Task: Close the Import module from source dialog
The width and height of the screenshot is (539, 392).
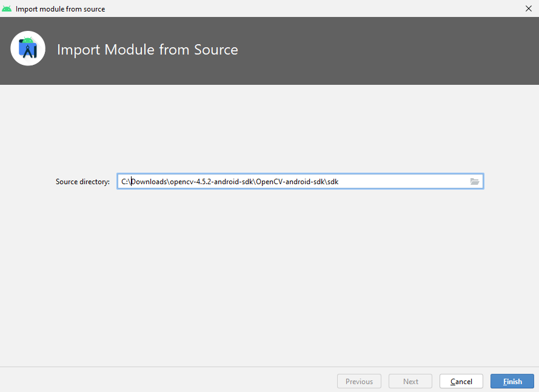Action: (528, 8)
